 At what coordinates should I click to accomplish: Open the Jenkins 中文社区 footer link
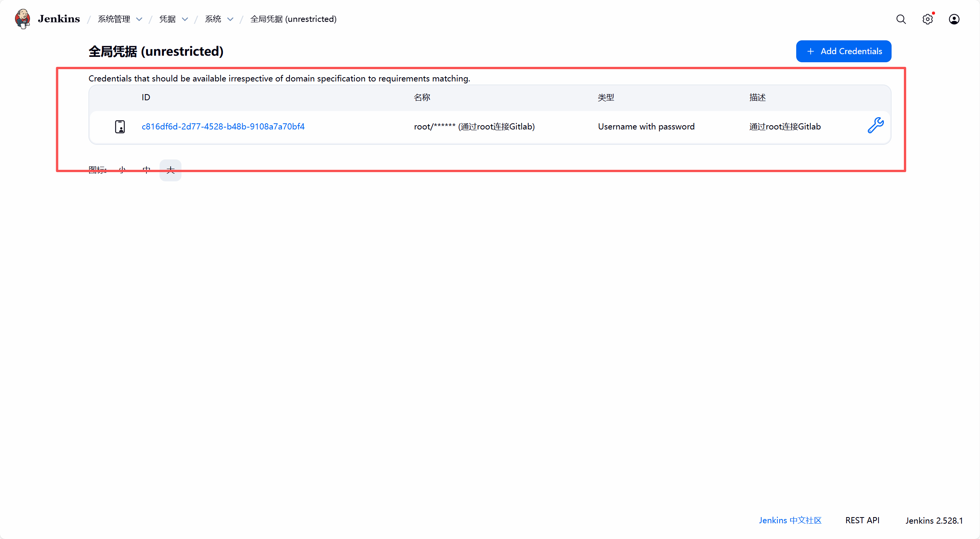click(790, 520)
